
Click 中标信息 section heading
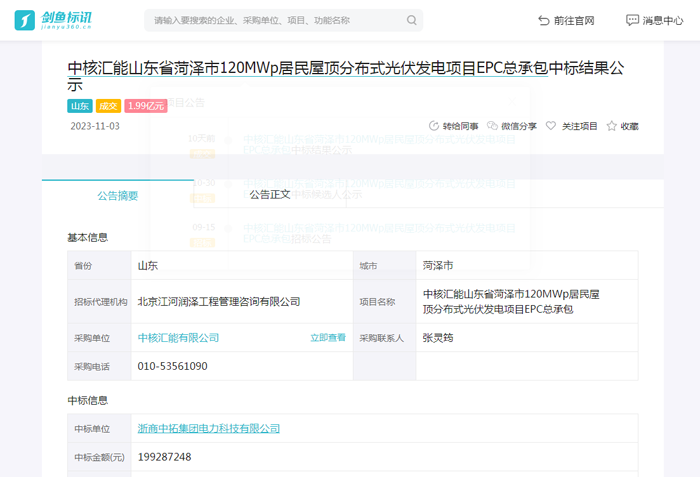[88, 401]
